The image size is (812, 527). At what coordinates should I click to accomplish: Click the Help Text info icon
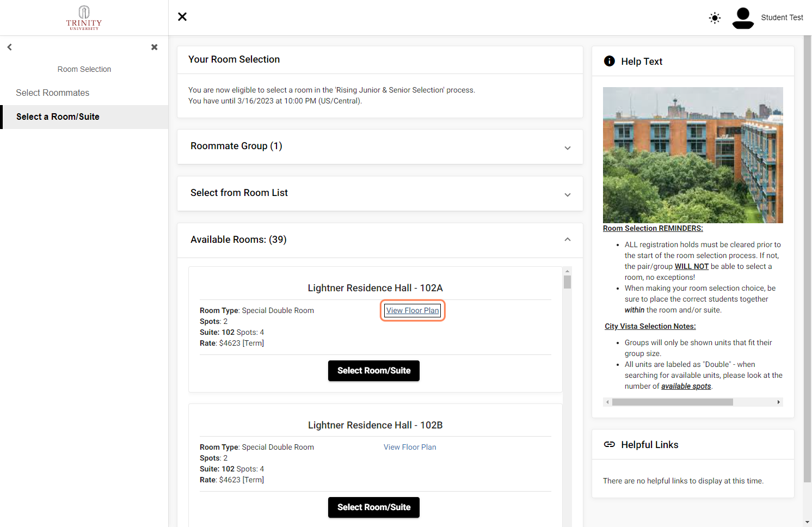[x=610, y=61]
